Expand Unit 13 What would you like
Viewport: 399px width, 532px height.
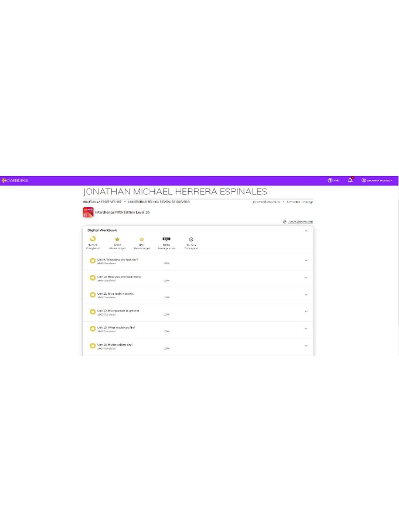click(x=306, y=328)
